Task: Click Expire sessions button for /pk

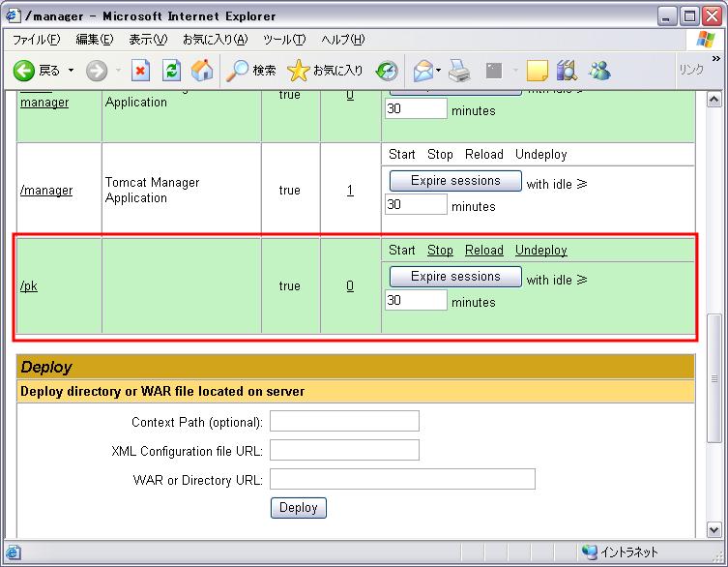Action: tap(455, 277)
